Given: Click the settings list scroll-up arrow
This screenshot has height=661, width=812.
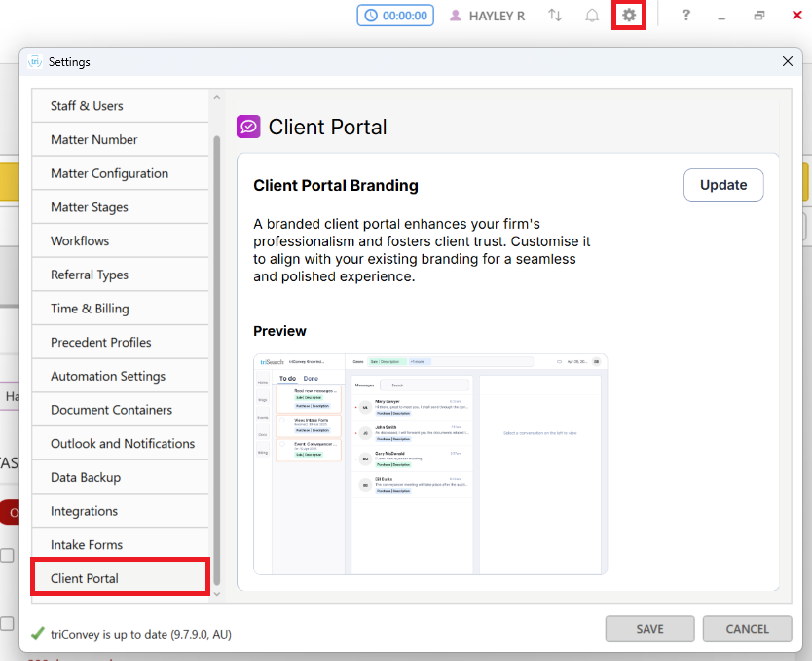Looking at the screenshot, I should pyautogui.click(x=217, y=97).
